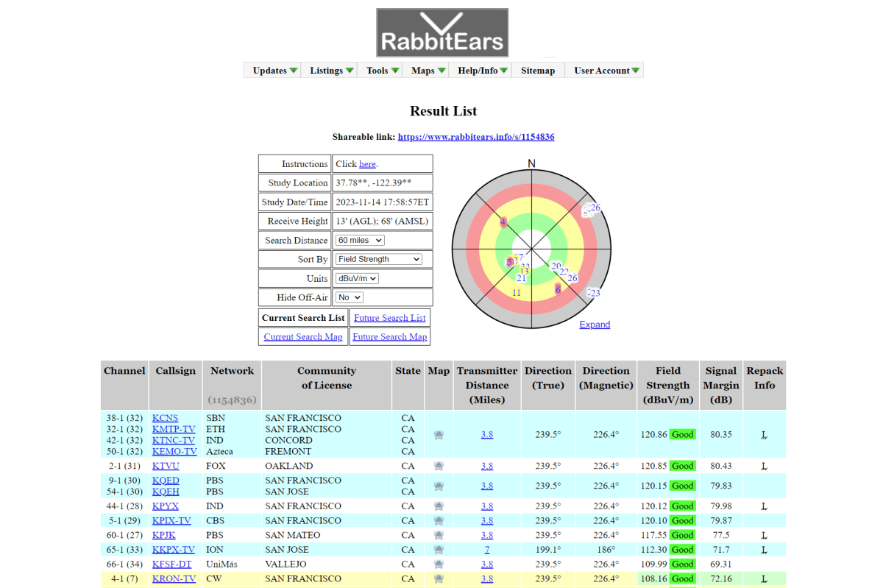The width and height of the screenshot is (883, 588).
Task: Open the Hide Off-Air dropdown
Action: point(349,297)
